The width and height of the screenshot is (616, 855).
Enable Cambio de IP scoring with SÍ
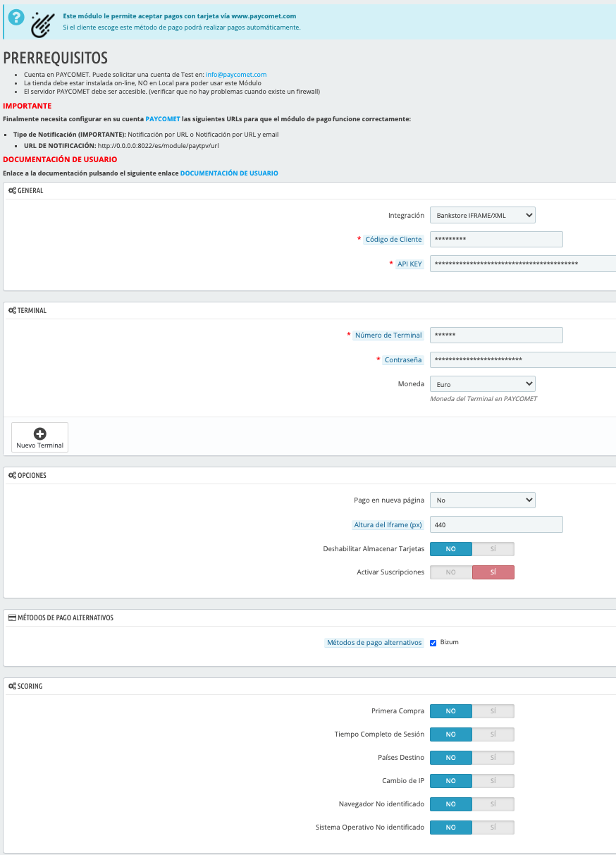pyautogui.click(x=493, y=781)
